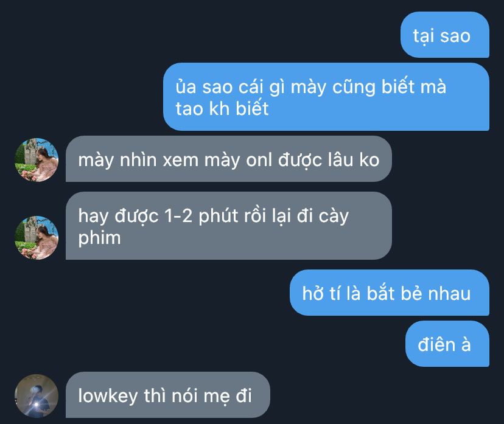
Task: Select the "lowkey thì nói mẹ đi" bubble
Action: pyautogui.click(x=168, y=395)
